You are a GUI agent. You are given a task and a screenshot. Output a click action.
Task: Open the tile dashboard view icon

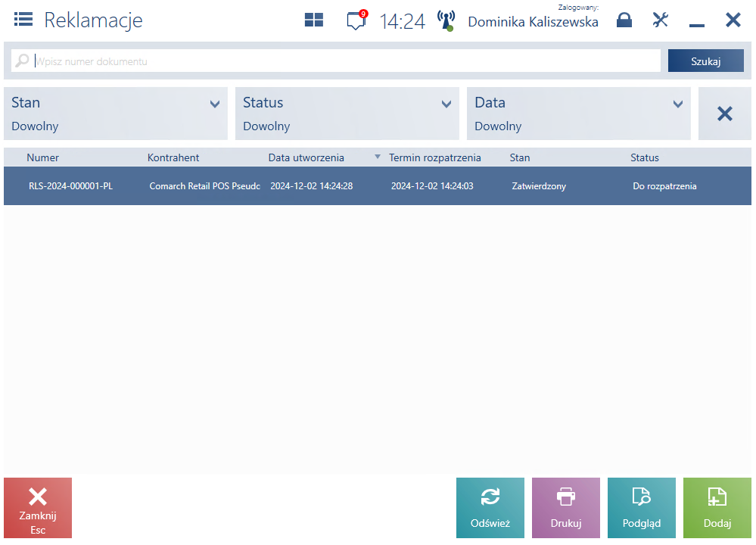[314, 20]
